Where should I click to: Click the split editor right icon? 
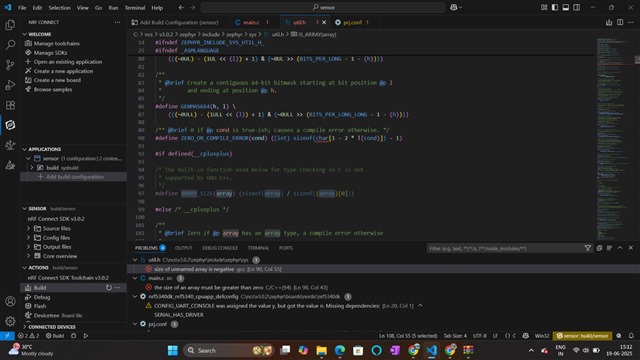620,22
